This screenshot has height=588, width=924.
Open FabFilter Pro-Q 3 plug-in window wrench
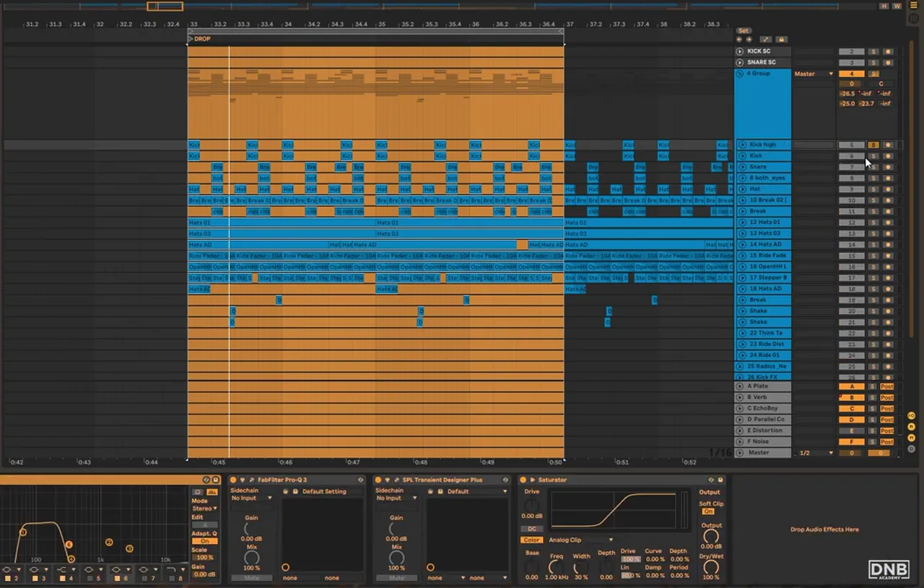[x=251, y=480]
